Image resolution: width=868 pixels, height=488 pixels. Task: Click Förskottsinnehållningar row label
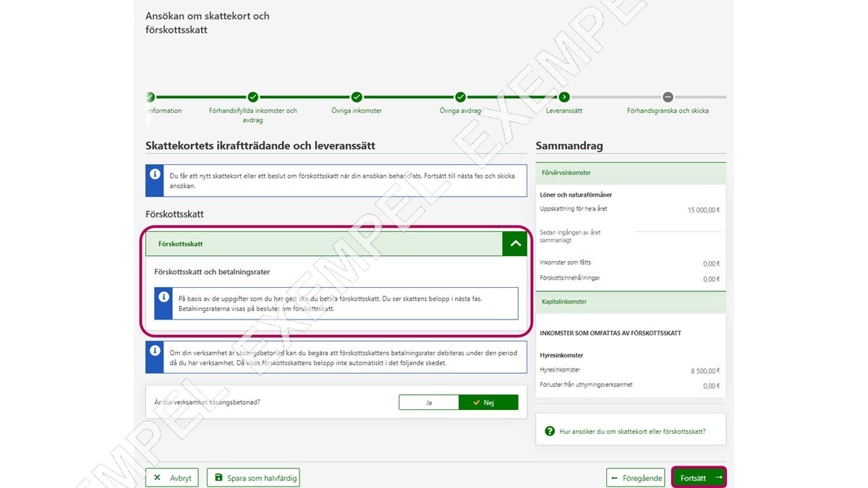pos(570,278)
